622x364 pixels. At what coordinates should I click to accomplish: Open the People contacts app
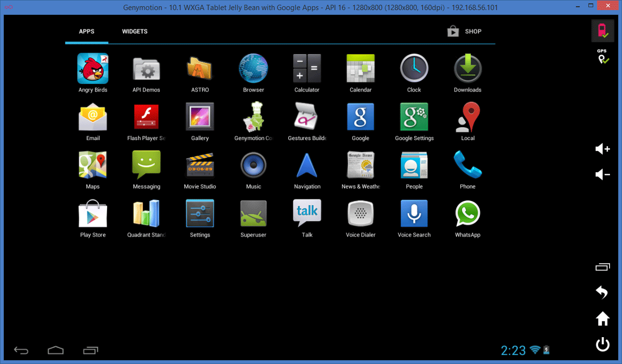click(x=414, y=165)
